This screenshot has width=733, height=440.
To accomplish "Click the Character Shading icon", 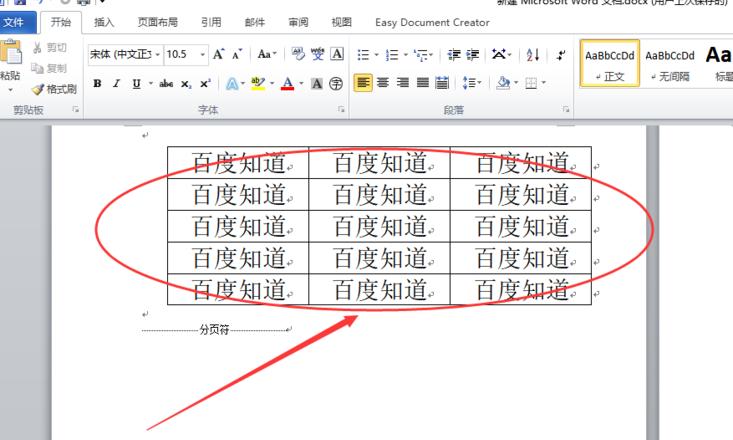I will click(x=317, y=84).
